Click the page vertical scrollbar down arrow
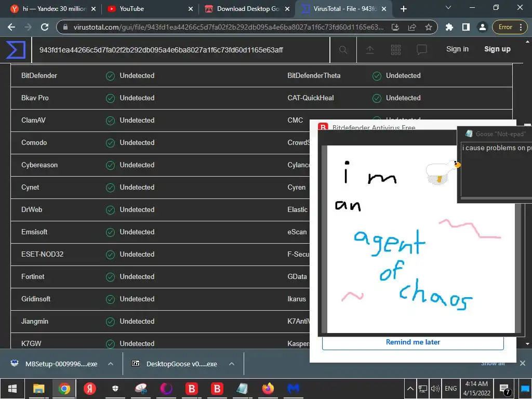The width and height of the screenshot is (532, 399). [528, 344]
